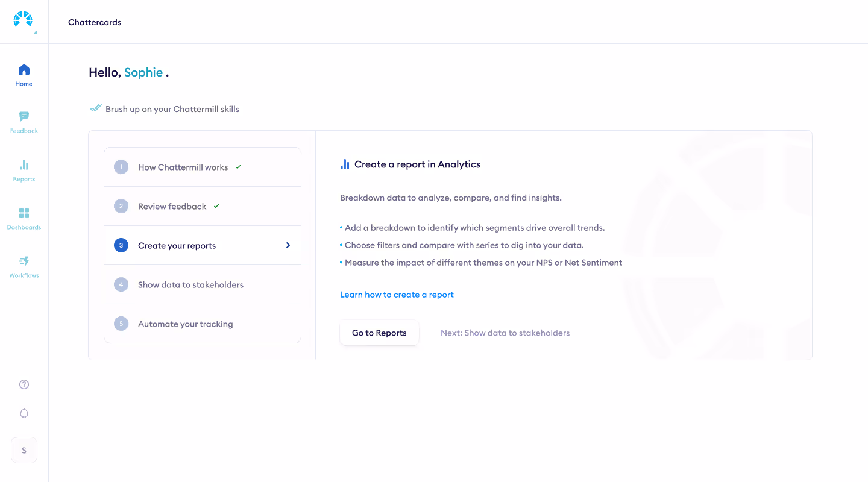Select Show data to stakeholders step
Viewport: 868px width, 482px height.
pyautogui.click(x=203, y=284)
